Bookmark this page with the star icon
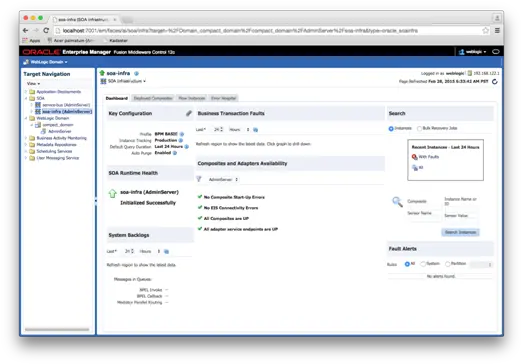This screenshot has width=521, height=364. (485, 30)
